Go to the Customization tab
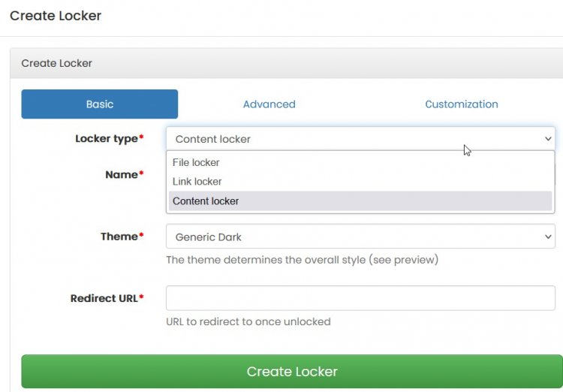The width and height of the screenshot is (563, 392). (x=462, y=104)
